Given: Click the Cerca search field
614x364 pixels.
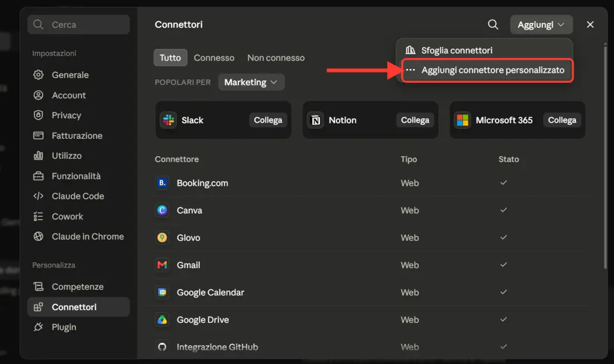Looking at the screenshot, I should (78, 25).
